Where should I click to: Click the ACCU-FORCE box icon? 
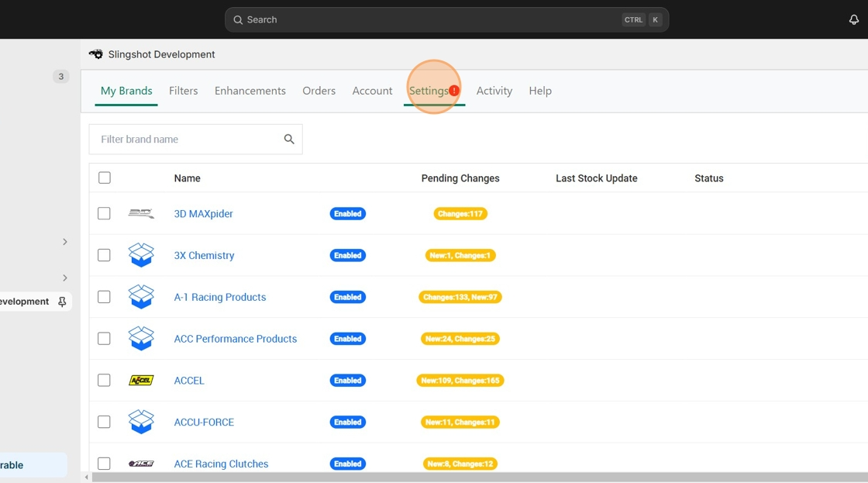click(x=141, y=422)
